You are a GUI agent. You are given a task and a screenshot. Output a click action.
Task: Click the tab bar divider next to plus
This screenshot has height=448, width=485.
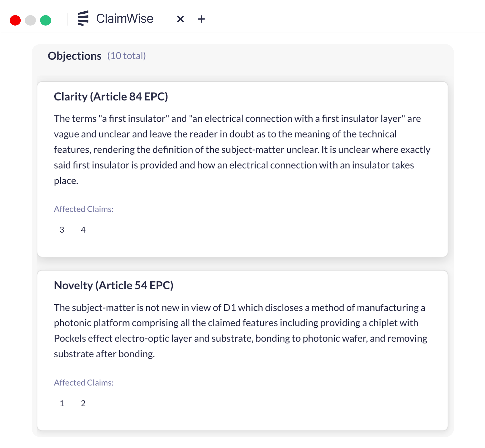191,19
